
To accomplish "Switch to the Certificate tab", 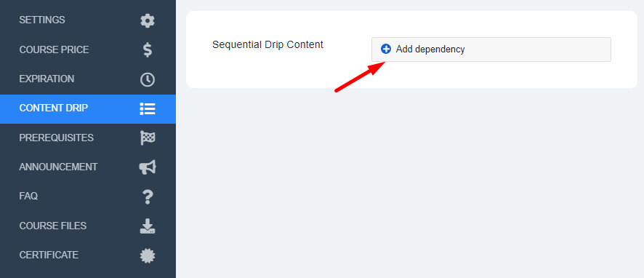I will (88, 255).
